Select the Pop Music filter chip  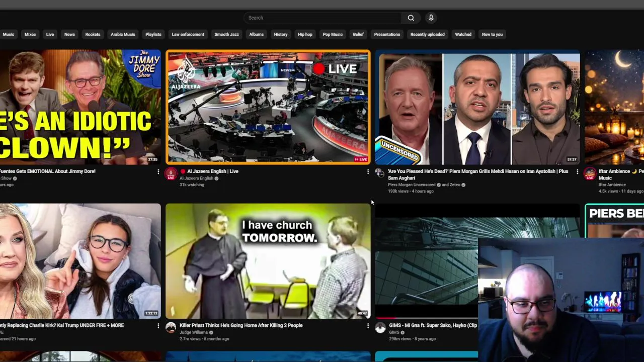click(x=333, y=34)
